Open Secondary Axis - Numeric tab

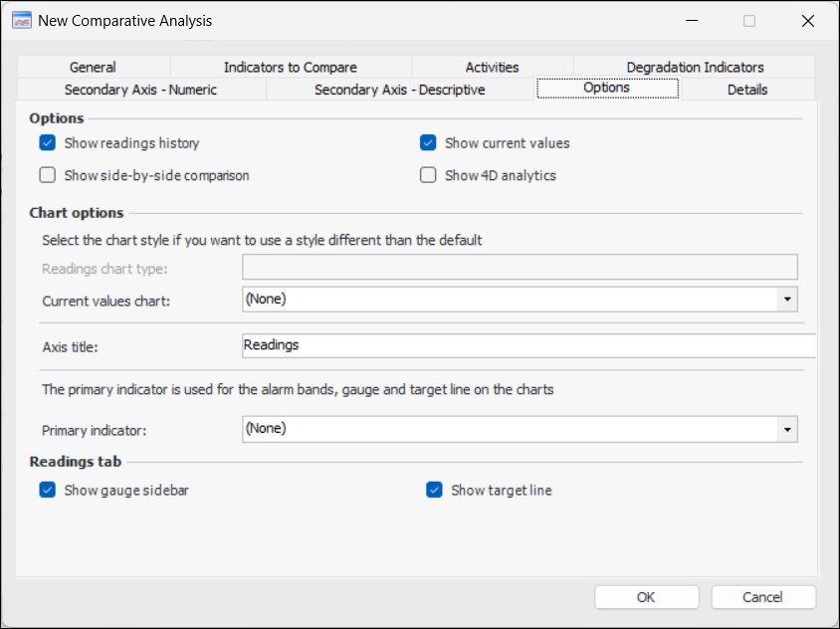pos(140,90)
